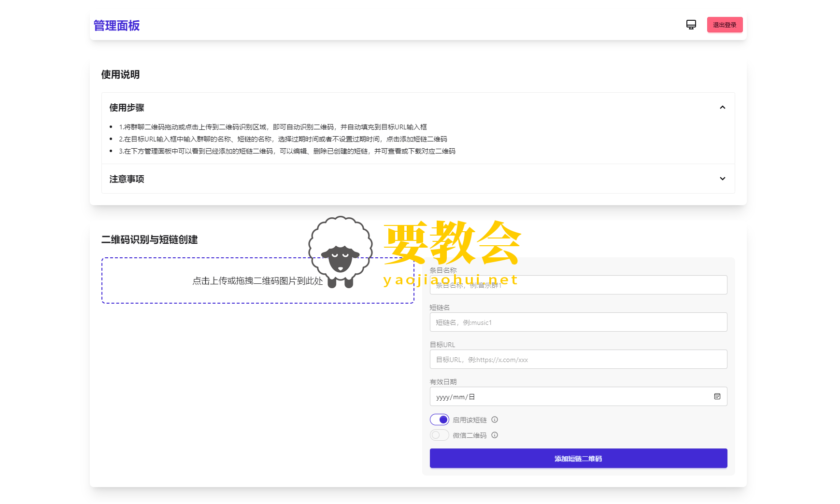Click instruction step starting with 3.在下方管理面板
The width and height of the screenshot is (840, 504).
pos(287,151)
